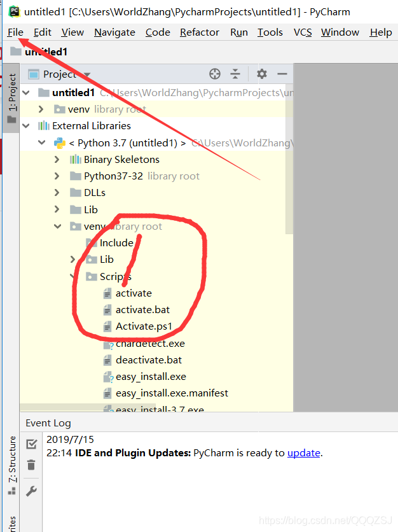
Task: Select the activate file
Action: [134, 293]
